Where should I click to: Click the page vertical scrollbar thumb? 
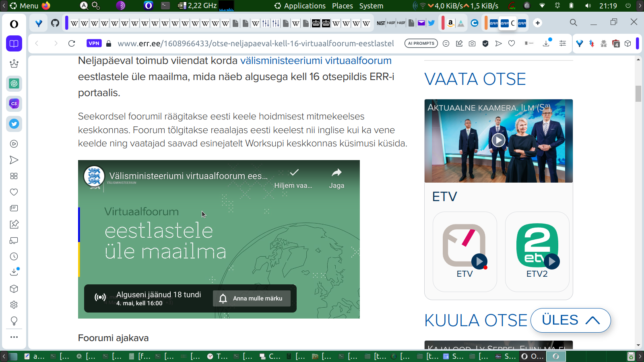[638, 94]
